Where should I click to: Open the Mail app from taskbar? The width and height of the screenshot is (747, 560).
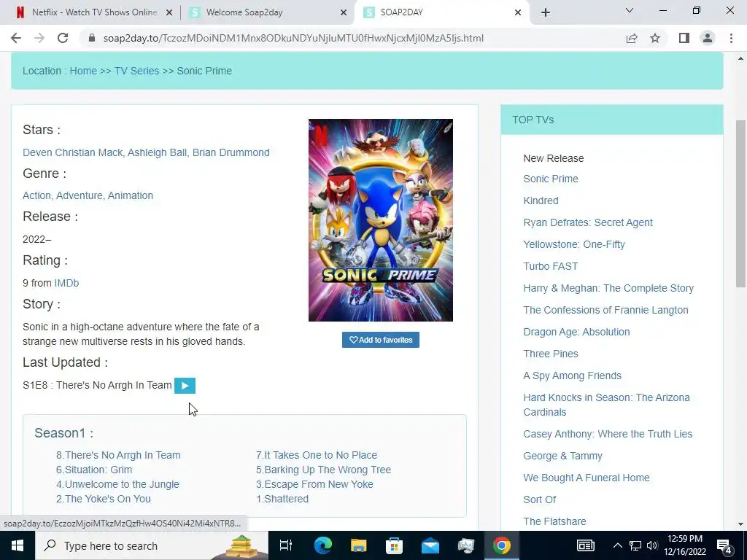tap(430, 545)
